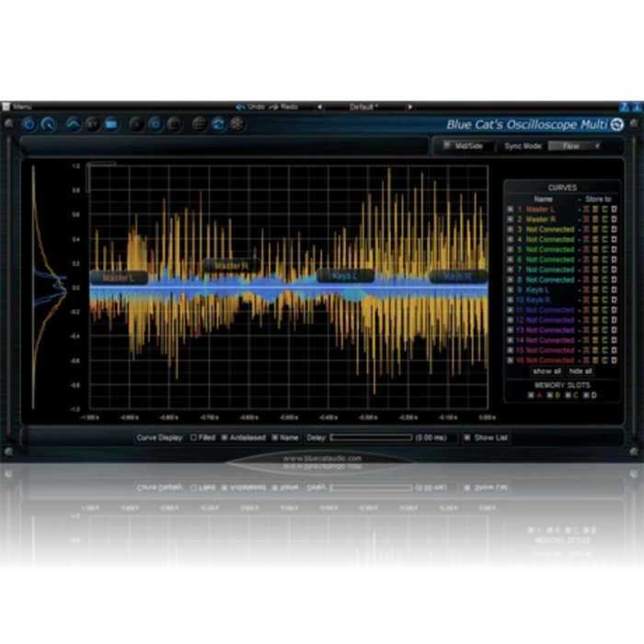The height and width of the screenshot is (644, 644).
Task: Click the snowflake freeze icon
Action: [237, 124]
